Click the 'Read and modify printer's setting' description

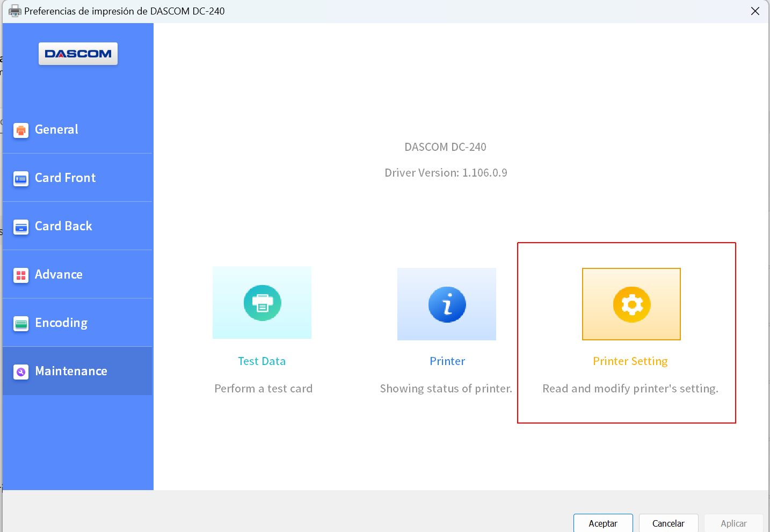pyautogui.click(x=630, y=389)
